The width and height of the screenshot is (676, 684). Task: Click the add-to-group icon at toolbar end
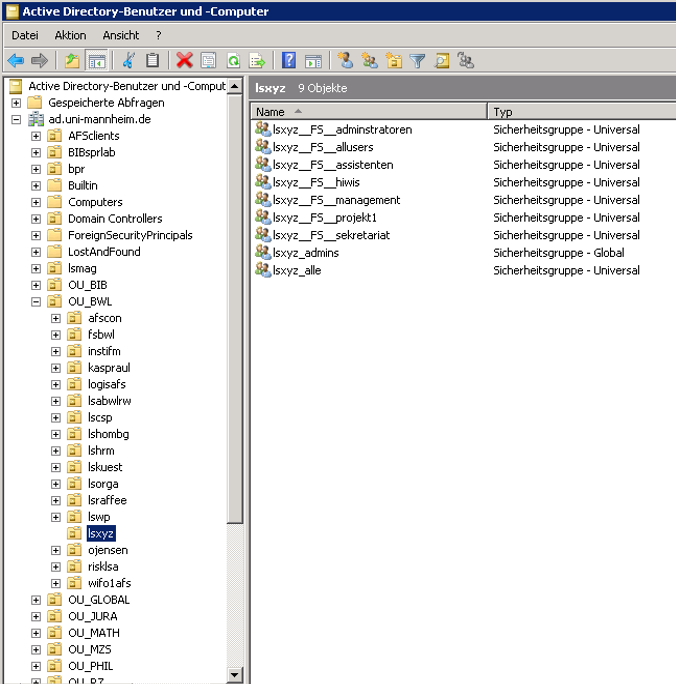pyautogui.click(x=465, y=60)
